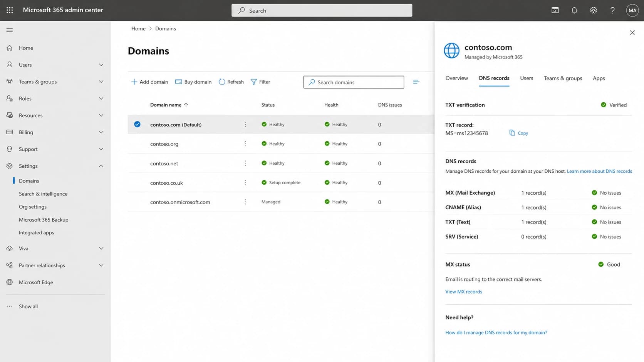Open the MA account avatar

coord(632,10)
